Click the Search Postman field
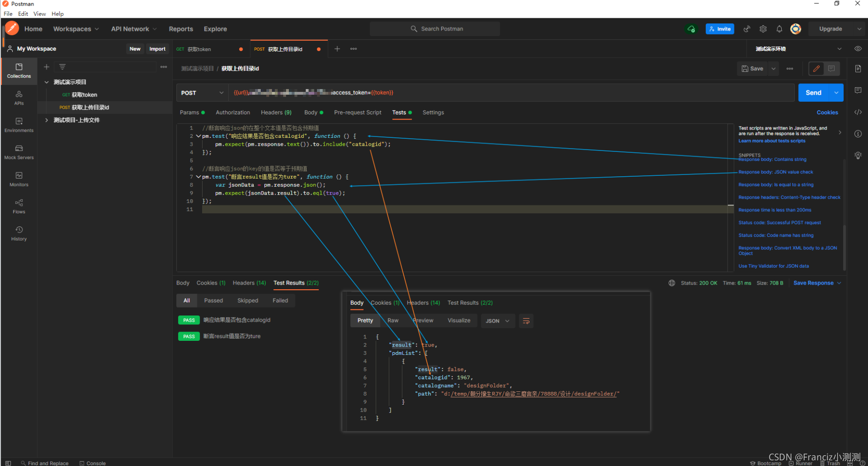Image resolution: width=868 pixels, height=466 pixels. [435, 29]
